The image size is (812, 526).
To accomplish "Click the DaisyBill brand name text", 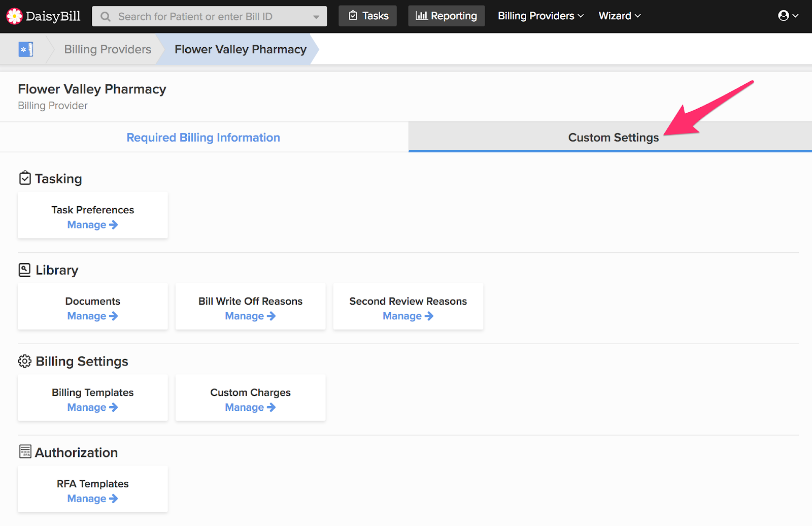I will [x=53, y=16].
